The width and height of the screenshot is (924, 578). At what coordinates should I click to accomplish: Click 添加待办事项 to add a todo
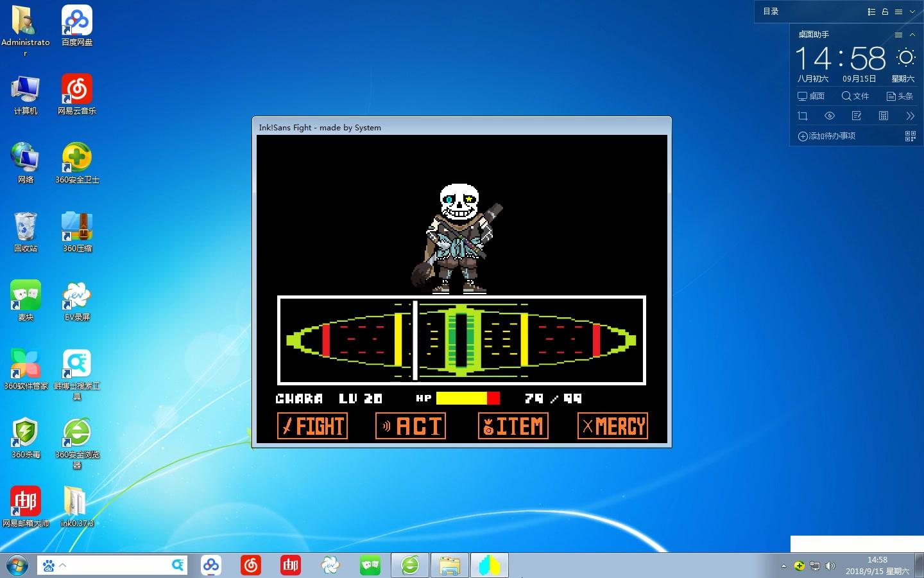click(x=826, y=136)
